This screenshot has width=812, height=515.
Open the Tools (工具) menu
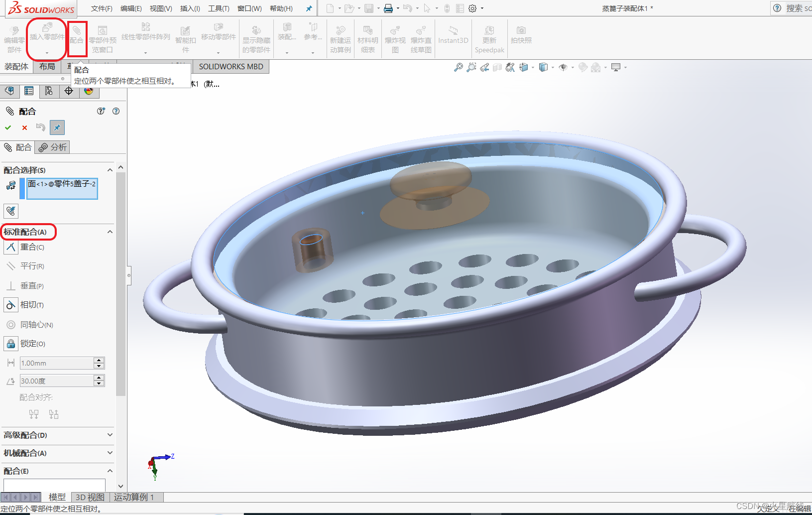coord(219,8)
